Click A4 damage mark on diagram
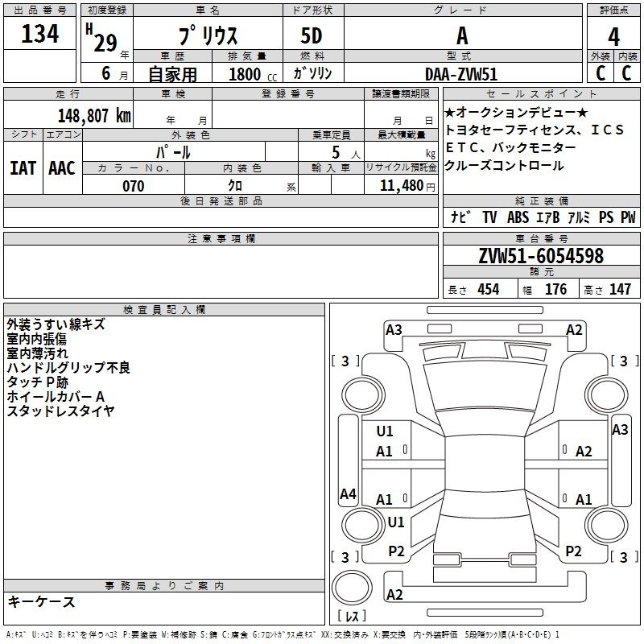The width and height of the screenshot is (644, 644). (x=348, y=493)
